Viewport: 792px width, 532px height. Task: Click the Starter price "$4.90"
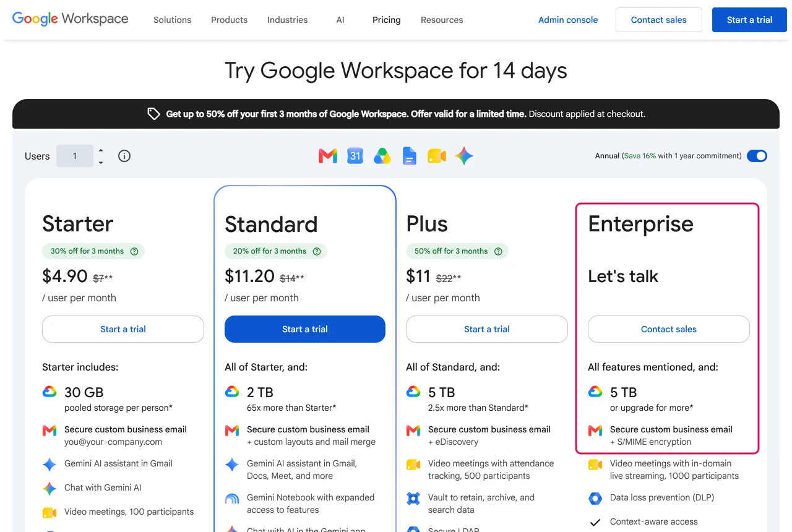pyautogui.click(x=65, y=276)
